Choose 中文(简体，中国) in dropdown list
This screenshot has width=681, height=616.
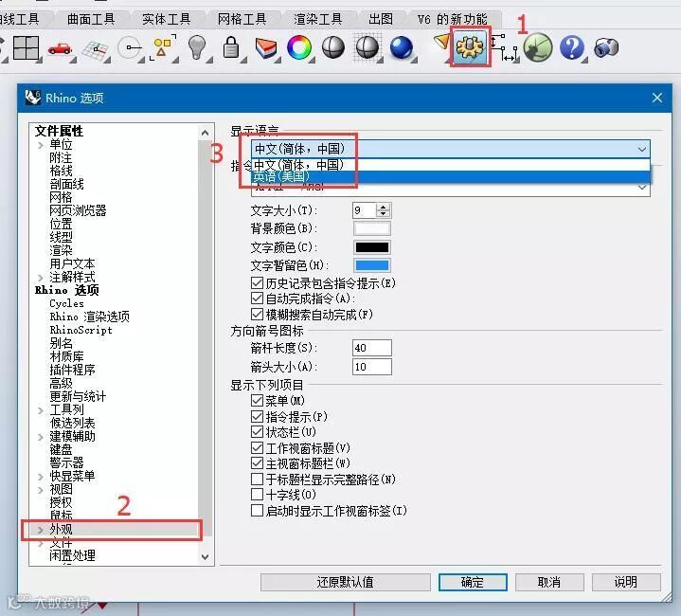click(451, 165)
